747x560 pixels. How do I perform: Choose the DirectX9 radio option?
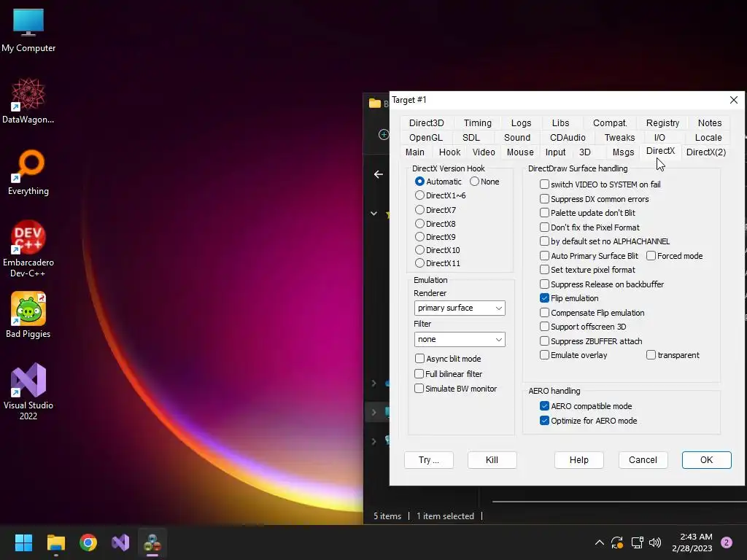tap(436, 237)
